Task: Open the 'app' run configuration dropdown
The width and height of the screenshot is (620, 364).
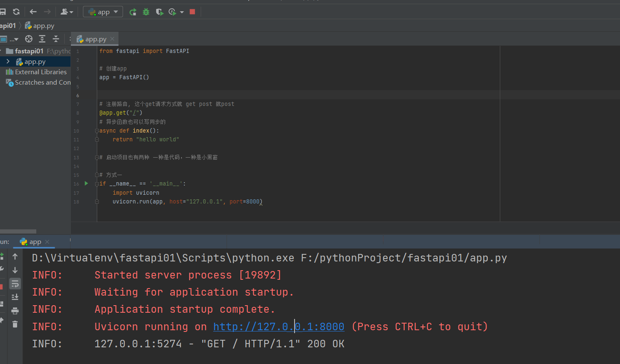Action: point(103,12)
